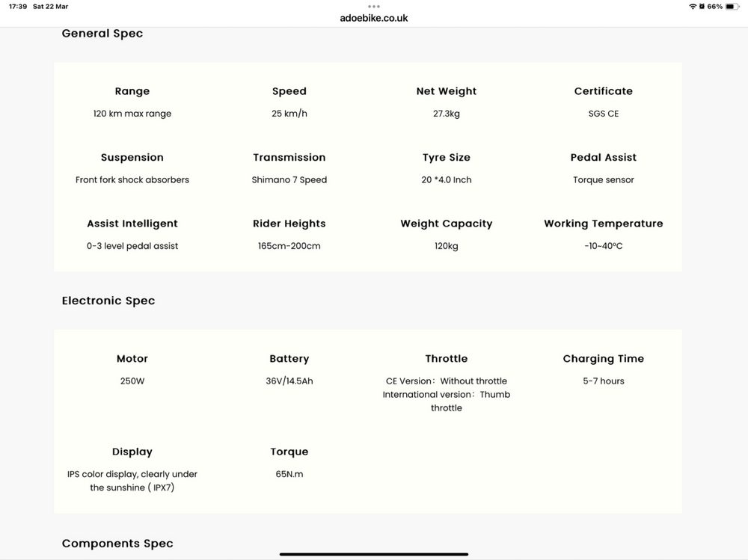748x560 pixels.
Task: Click the 65N.m torque value
Action: point(289,474)
